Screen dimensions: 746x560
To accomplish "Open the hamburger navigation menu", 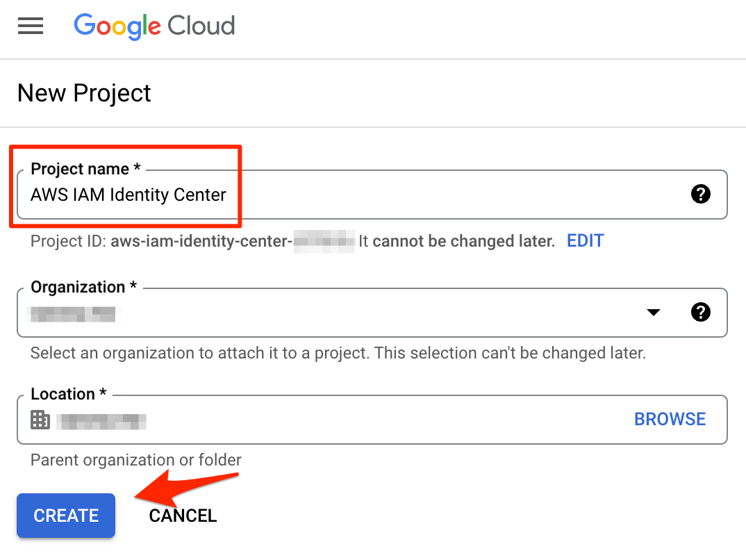I will point(31,26).
